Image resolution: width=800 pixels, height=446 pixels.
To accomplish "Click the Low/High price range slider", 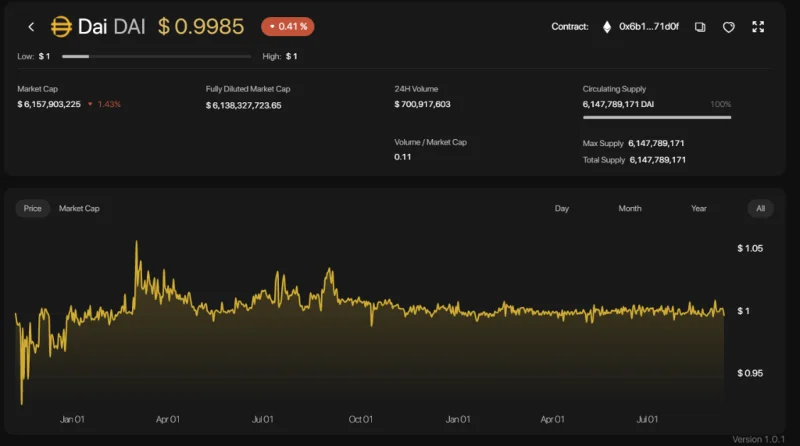I will point(156,56).
